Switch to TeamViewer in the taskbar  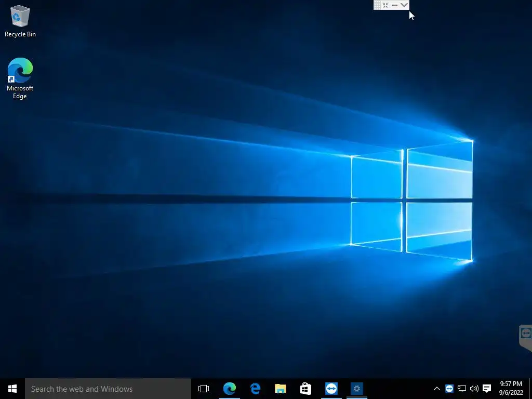click(x=331, y=389)
